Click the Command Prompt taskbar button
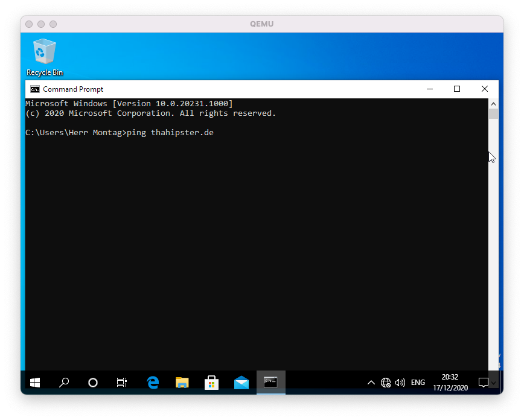This screenshot has width=524, height=420. pos(270,383)
